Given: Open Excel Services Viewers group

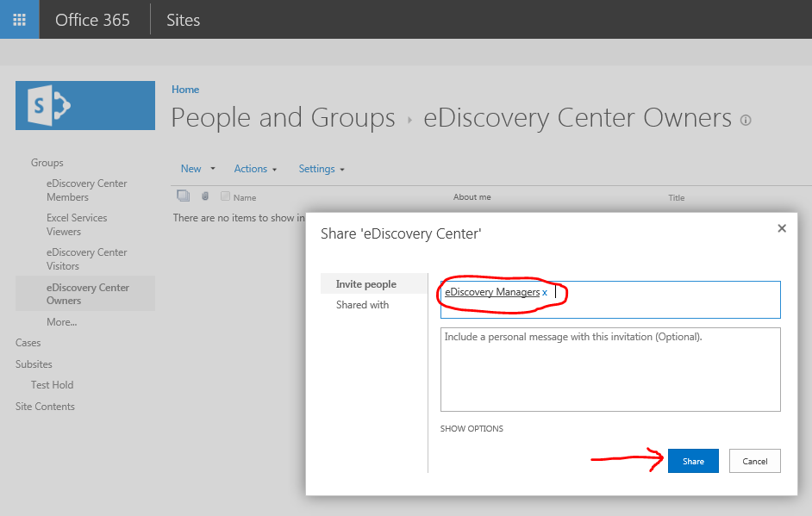Looking at the screenshot, I should pos(77,225).
